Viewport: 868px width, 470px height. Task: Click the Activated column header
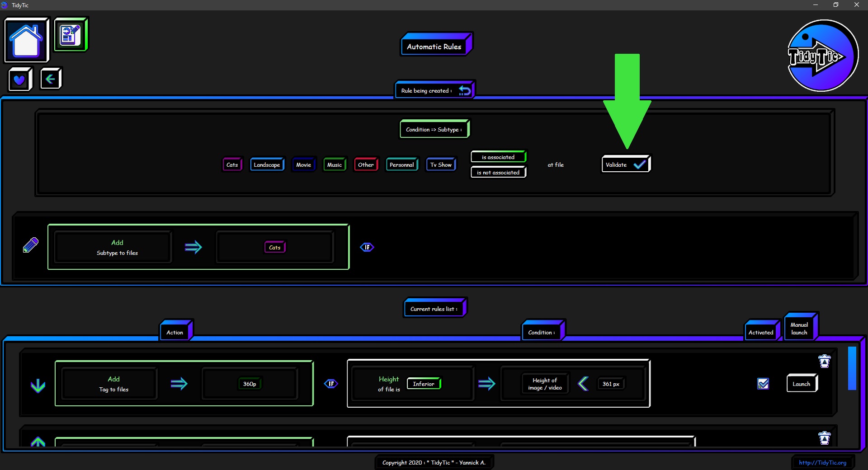[762, 330]
